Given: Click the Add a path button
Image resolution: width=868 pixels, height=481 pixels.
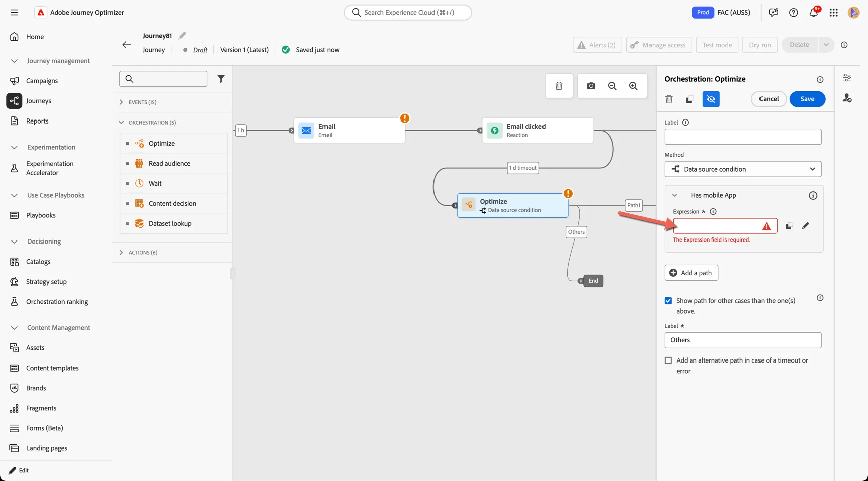Looking at the screenshot, I should click(x=691, y=273).
